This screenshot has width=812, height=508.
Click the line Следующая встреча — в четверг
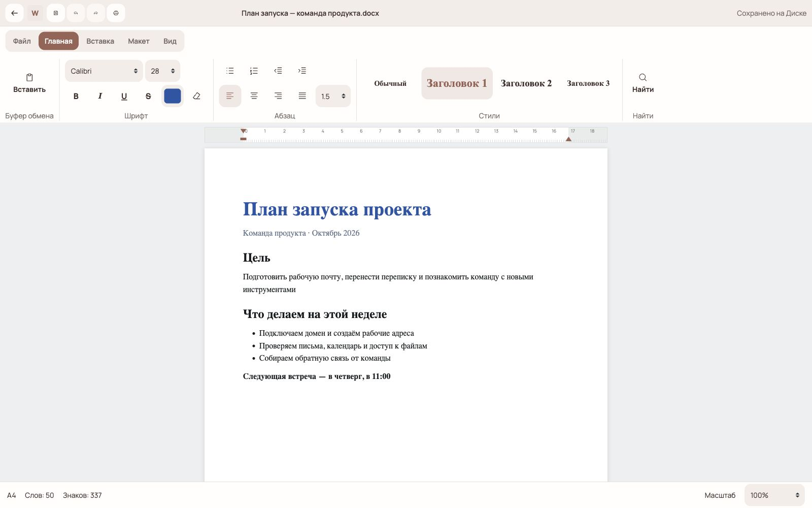[x=317, y=376]
